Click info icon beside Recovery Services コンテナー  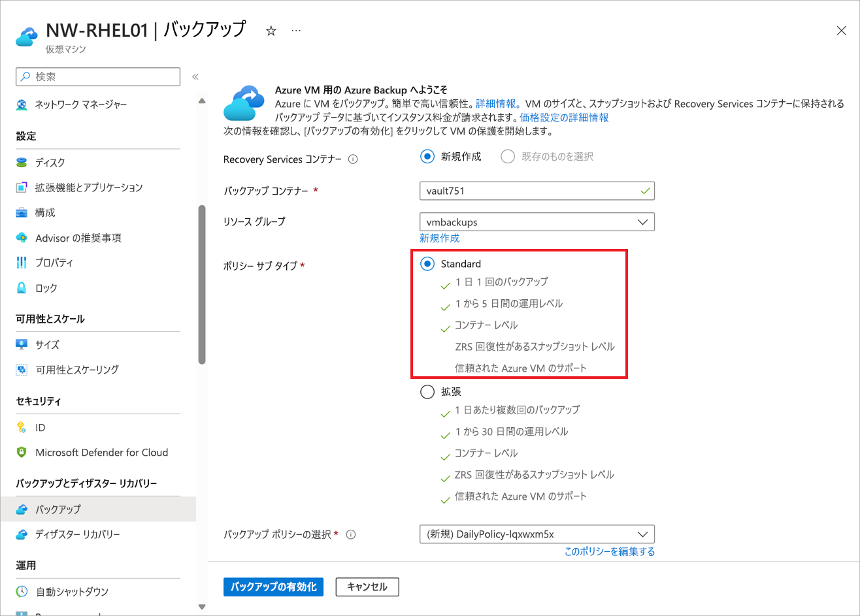click(353, 159)
